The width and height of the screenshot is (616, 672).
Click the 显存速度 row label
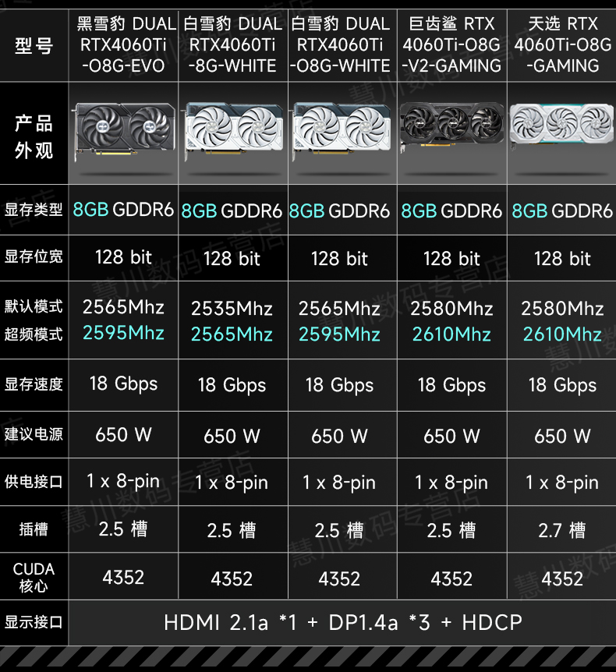click(34, 384)
